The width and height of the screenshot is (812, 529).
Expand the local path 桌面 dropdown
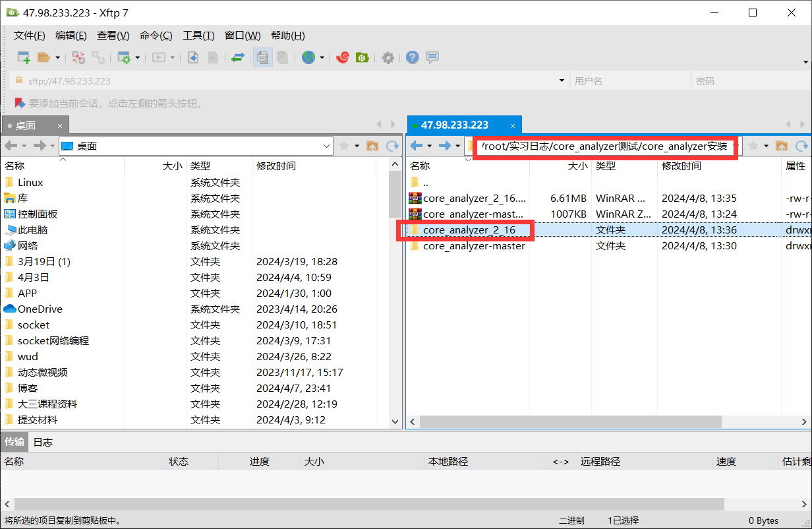pos(327,146)
